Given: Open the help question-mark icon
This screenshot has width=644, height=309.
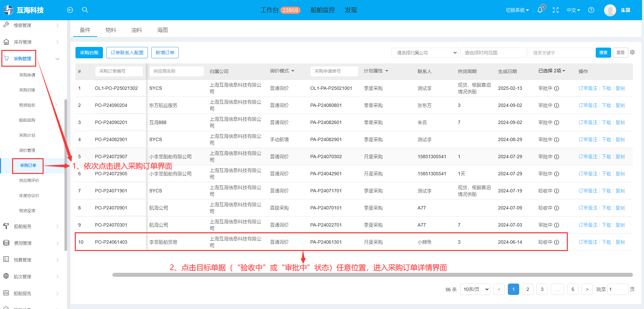Looking at the screenshot, I should (x=591, y=10).
